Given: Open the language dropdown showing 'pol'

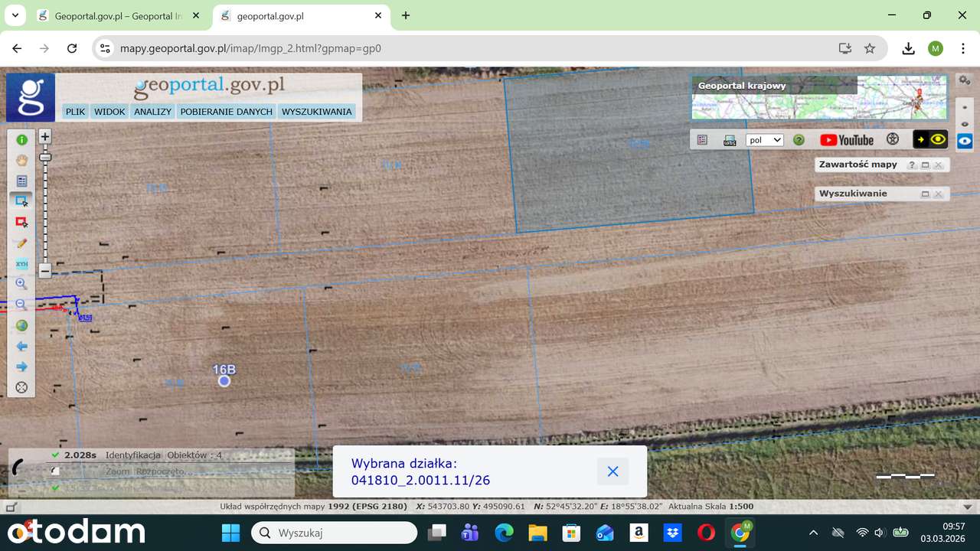Looking at the screenshot, I should coord(765,140).
